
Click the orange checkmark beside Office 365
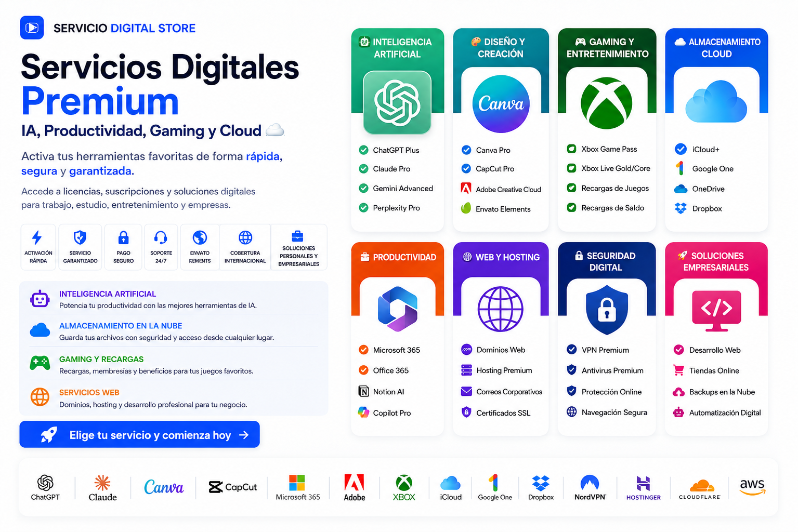click(364, 370)
